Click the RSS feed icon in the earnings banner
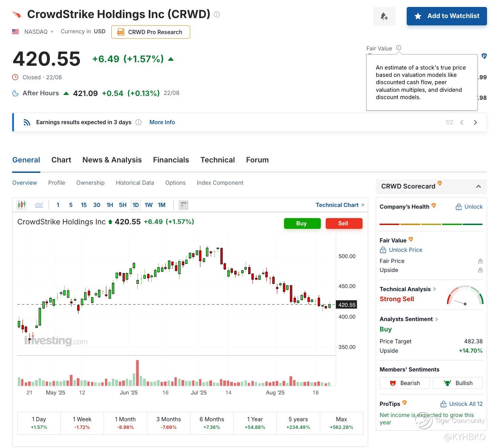Viewport: 495px width, 448px height. (27, 122)
